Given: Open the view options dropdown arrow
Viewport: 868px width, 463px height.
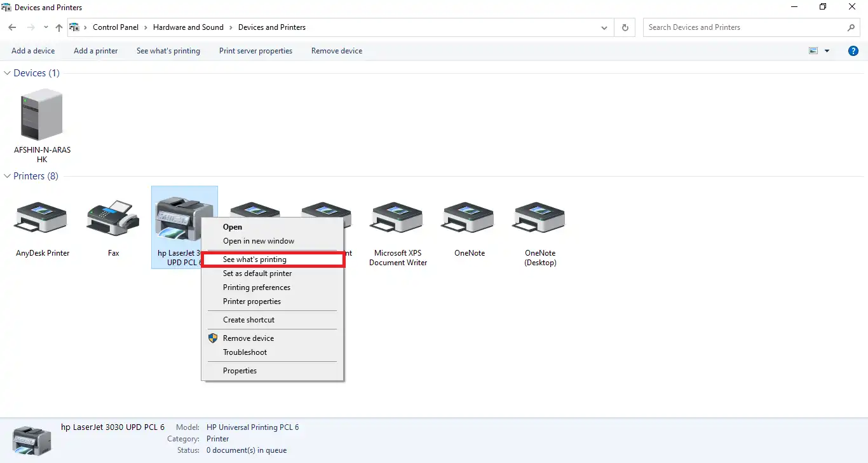Looking at the screenshot, I should (827, 51).
